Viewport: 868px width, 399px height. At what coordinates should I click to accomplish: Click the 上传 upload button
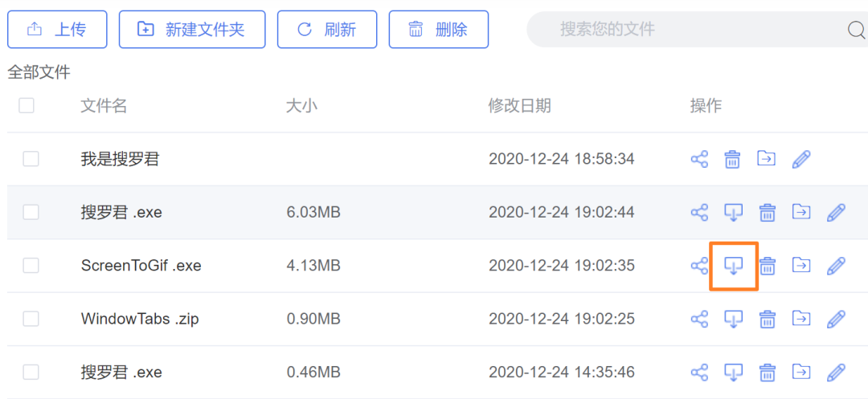click(x=57, y=29)
